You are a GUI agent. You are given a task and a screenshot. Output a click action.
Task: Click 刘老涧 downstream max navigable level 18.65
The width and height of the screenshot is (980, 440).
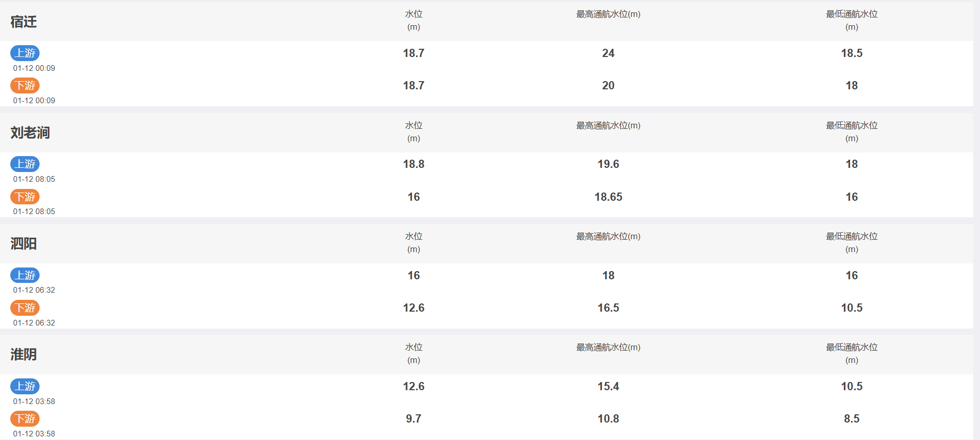608,197
